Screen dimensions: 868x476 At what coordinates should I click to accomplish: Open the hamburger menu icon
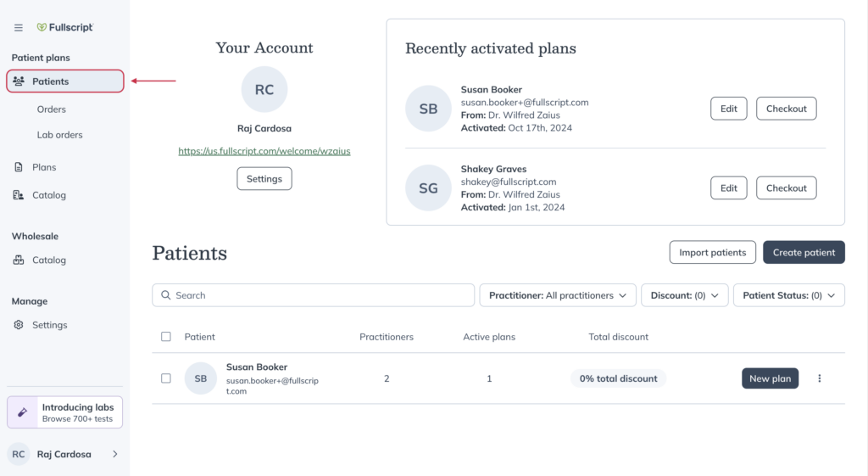click(x=19, y=27)
